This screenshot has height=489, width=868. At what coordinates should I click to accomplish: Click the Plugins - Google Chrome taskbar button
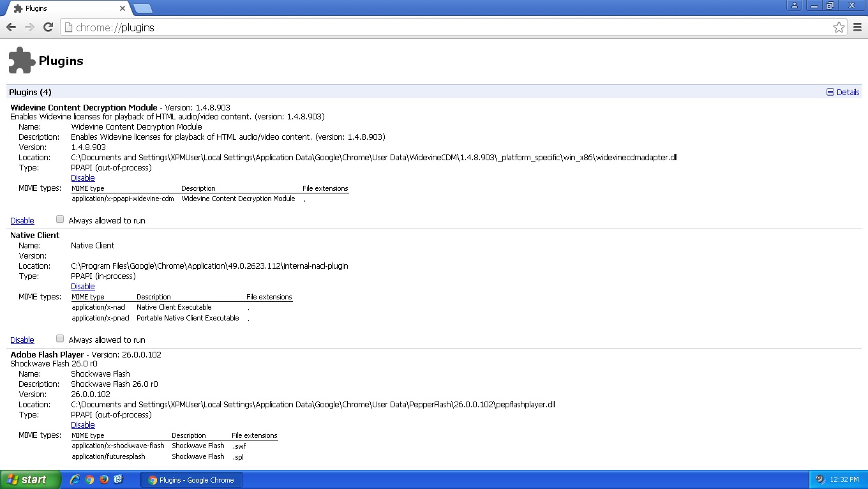click(191, 480)
